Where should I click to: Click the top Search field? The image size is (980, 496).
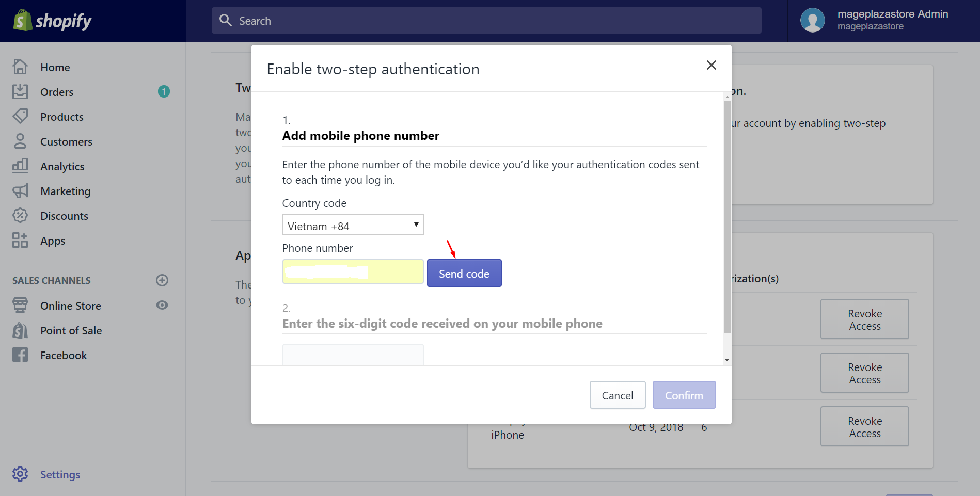point(486,20)
